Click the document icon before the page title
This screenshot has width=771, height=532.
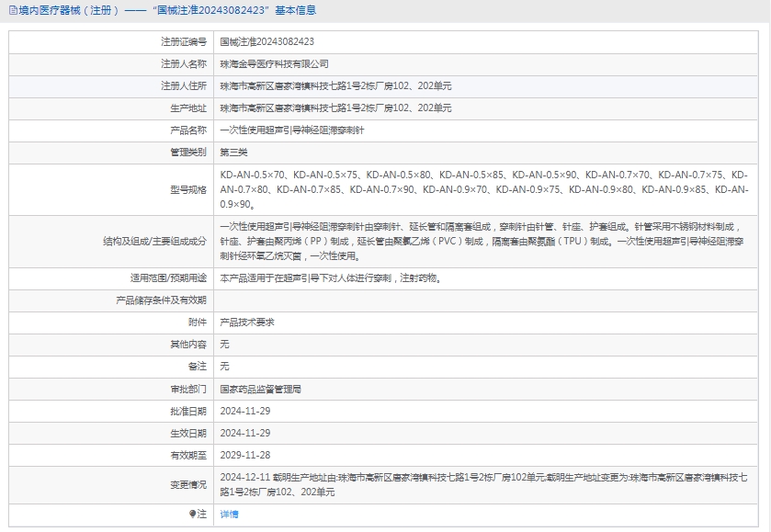coord(12,11)
